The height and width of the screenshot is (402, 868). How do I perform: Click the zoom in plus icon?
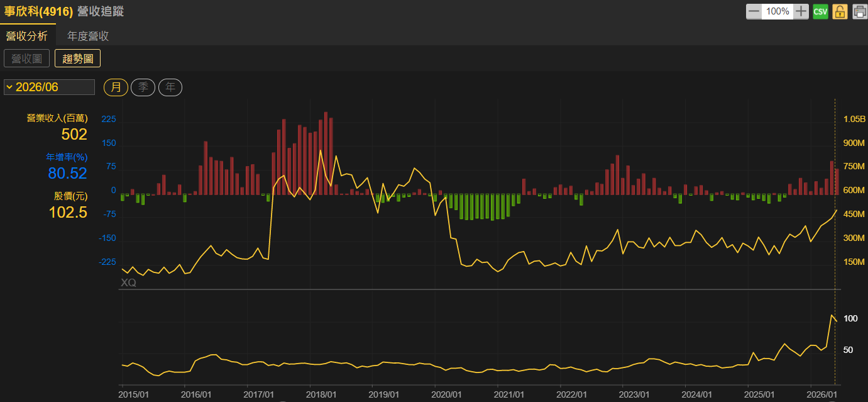[x=801, y=11]
